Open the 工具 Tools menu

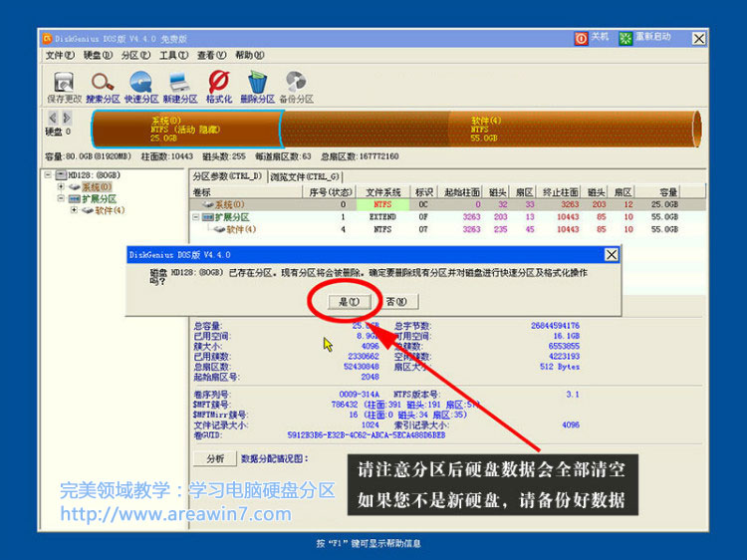173,55
